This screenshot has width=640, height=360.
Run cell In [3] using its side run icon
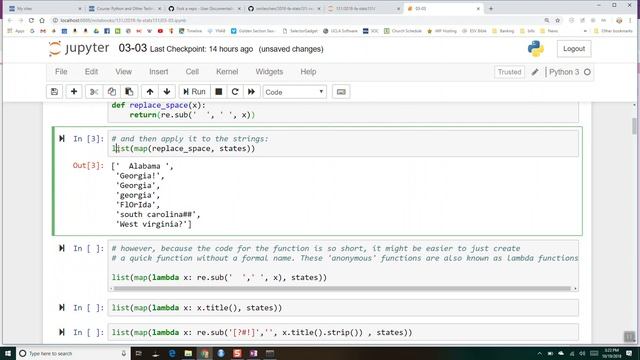(62, 139)
